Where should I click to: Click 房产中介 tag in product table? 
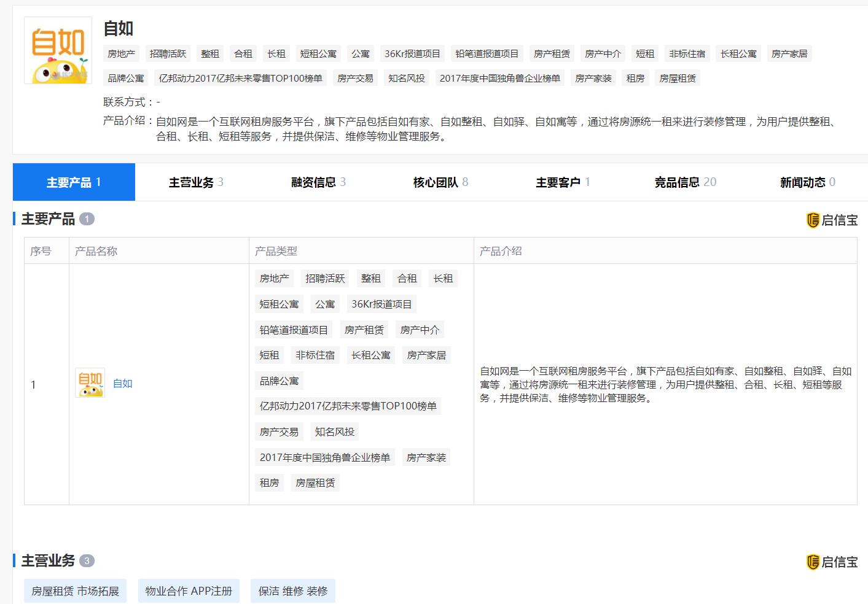point(420,330)
